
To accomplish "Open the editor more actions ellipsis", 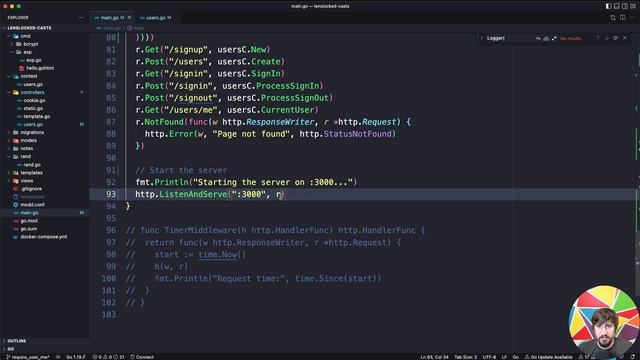I will [632, 18].
